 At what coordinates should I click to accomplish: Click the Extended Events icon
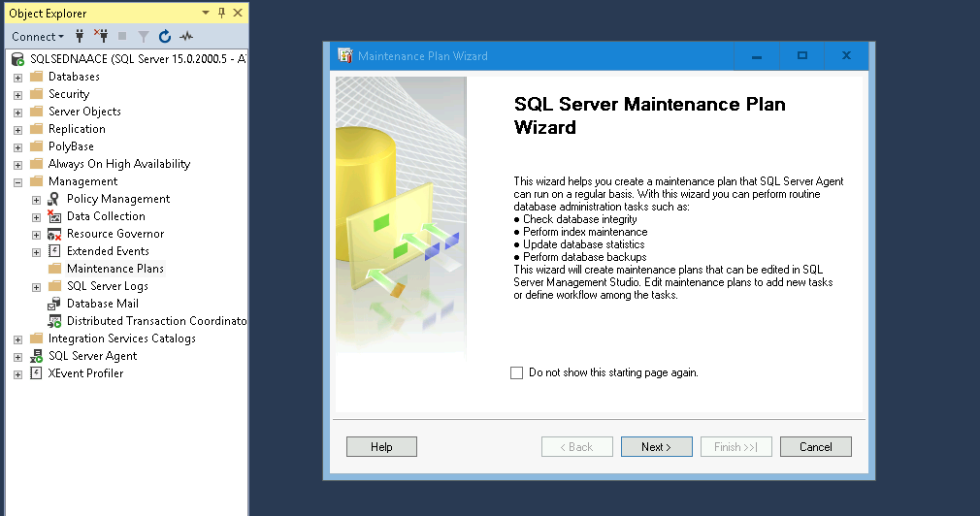tap(54, 251)
